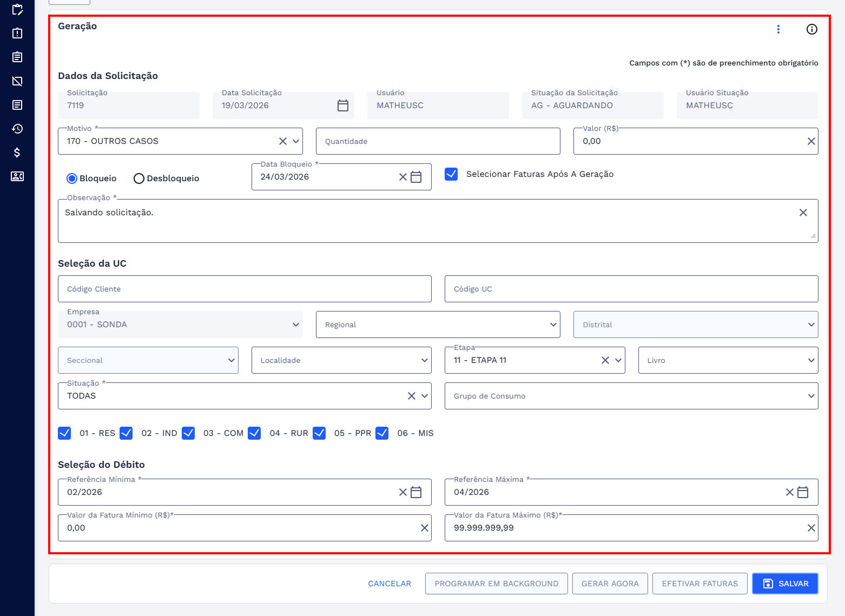The height and width of the screenshot is (616, 845).
Task: Click the information icon in Geração header
Action: [811, 29]
